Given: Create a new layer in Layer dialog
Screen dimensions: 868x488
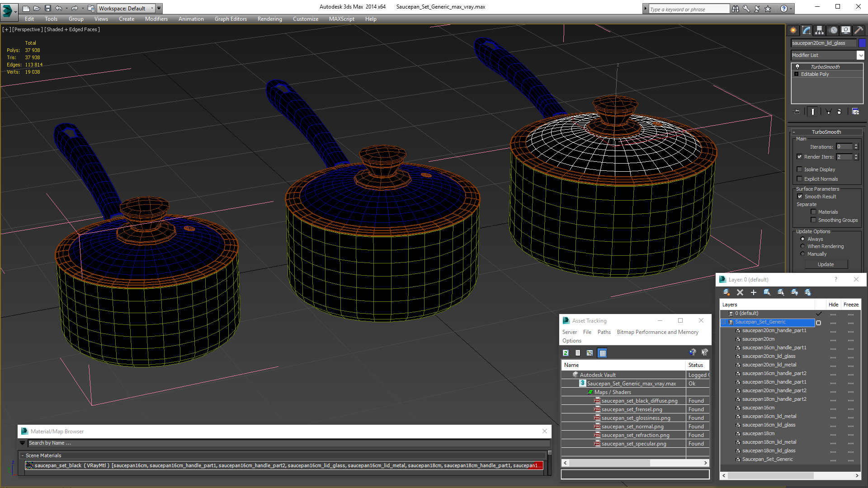Looking at the screenshot, I should tap(726, 292).
